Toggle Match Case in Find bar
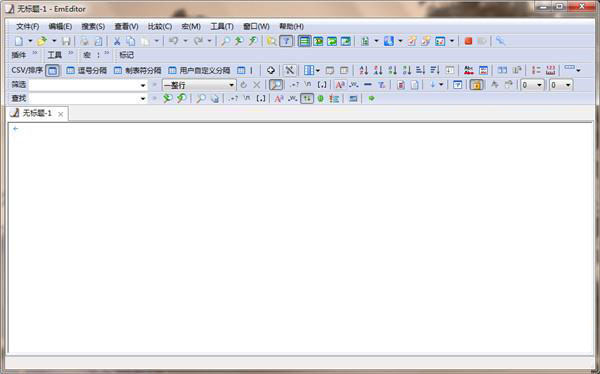Image resolution: width=600 pixels, height=374 pixels. coord(279,98)
